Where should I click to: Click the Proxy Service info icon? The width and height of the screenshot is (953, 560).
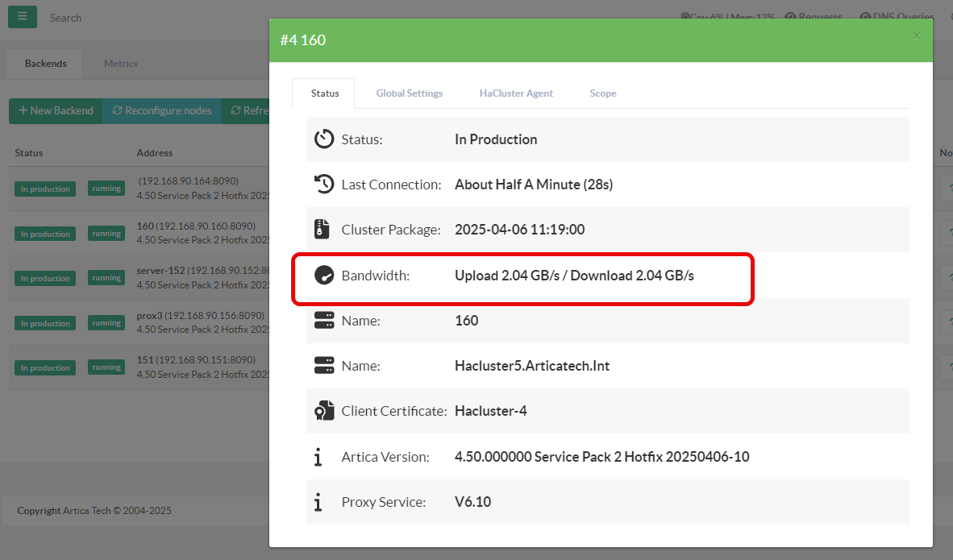(x=318, y=502)
